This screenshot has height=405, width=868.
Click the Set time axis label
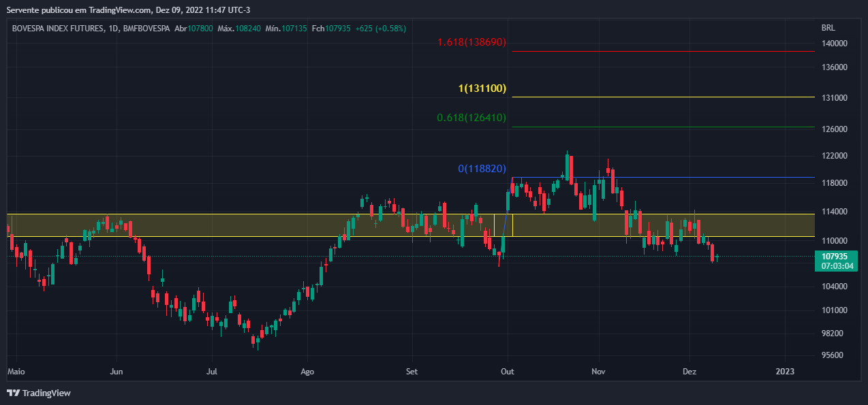coord(412,372)
